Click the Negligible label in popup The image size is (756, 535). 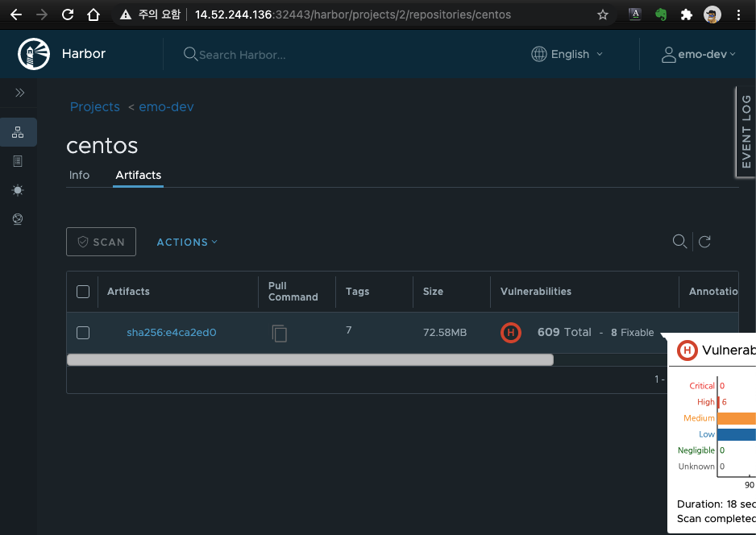point(696,450)
